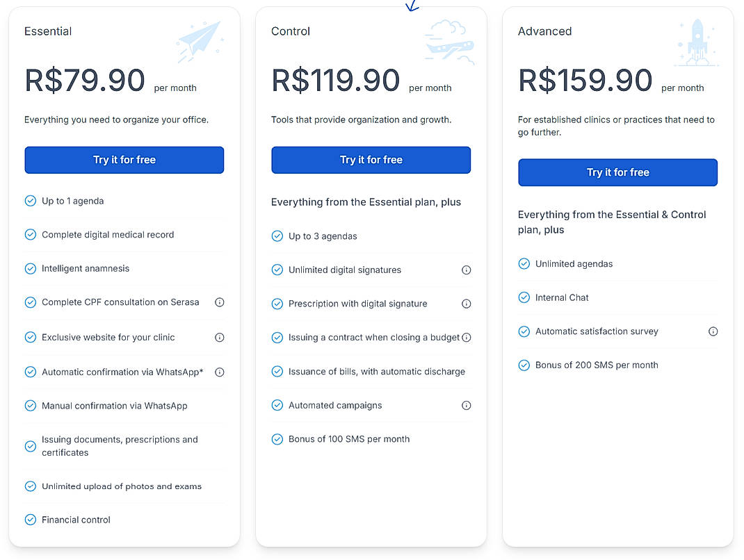Open info about Unlimited digital signatures

point(467,270)
